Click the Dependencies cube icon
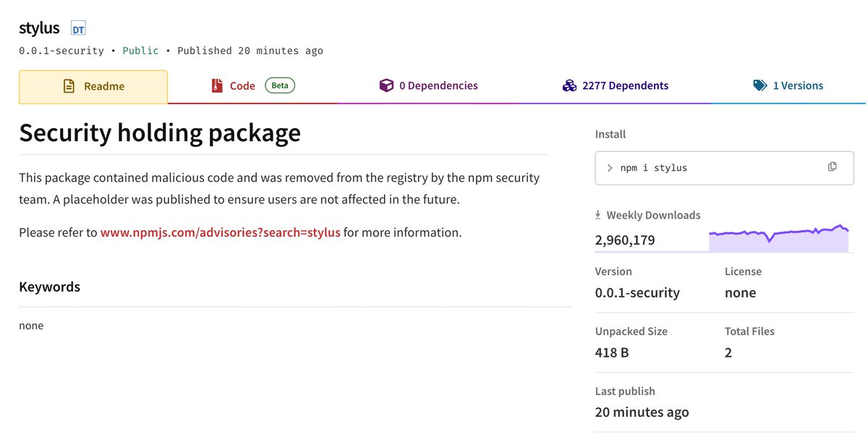 pos(386,85)
